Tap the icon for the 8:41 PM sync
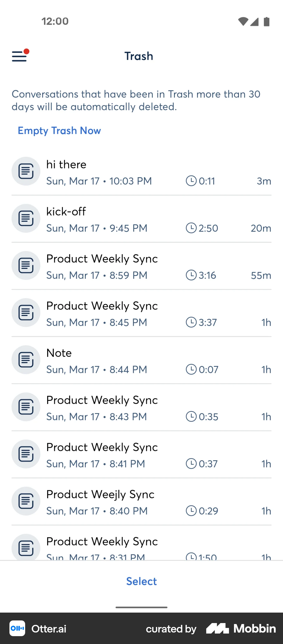The image size is (283, 644). pos(26,454)
